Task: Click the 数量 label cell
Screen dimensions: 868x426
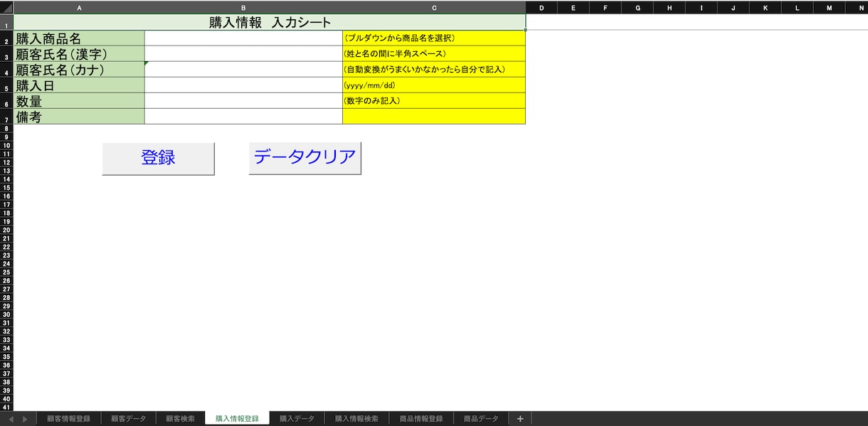Action: (x=79, y=101)
